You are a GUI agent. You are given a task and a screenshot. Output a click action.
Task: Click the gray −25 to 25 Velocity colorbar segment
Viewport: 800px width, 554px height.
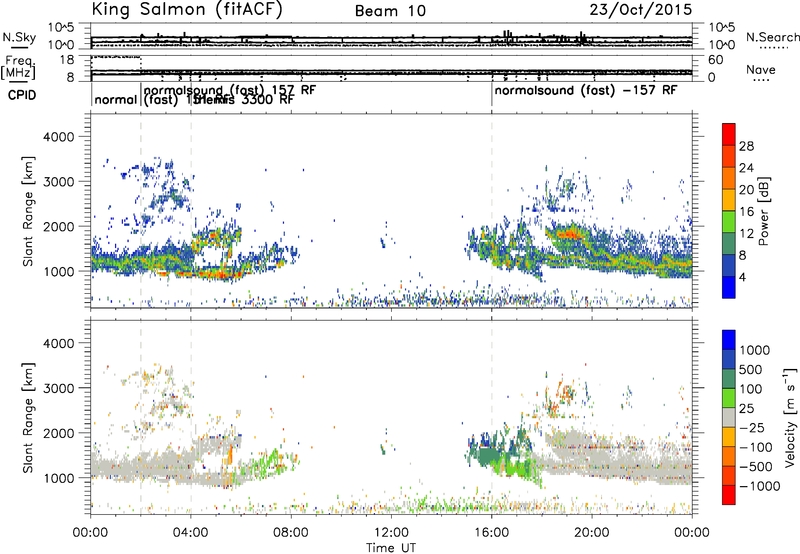(x=729, y=418)
